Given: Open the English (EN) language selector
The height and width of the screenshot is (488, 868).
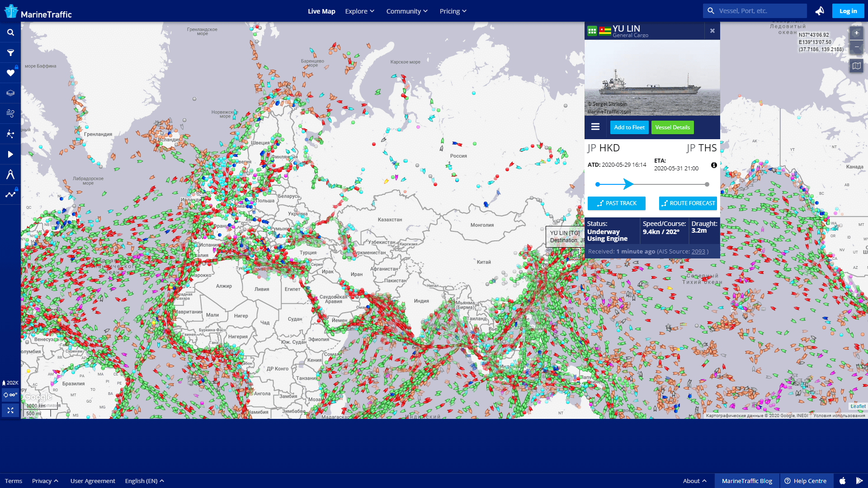Looking at the screenshot, I should tap(144, 481).
